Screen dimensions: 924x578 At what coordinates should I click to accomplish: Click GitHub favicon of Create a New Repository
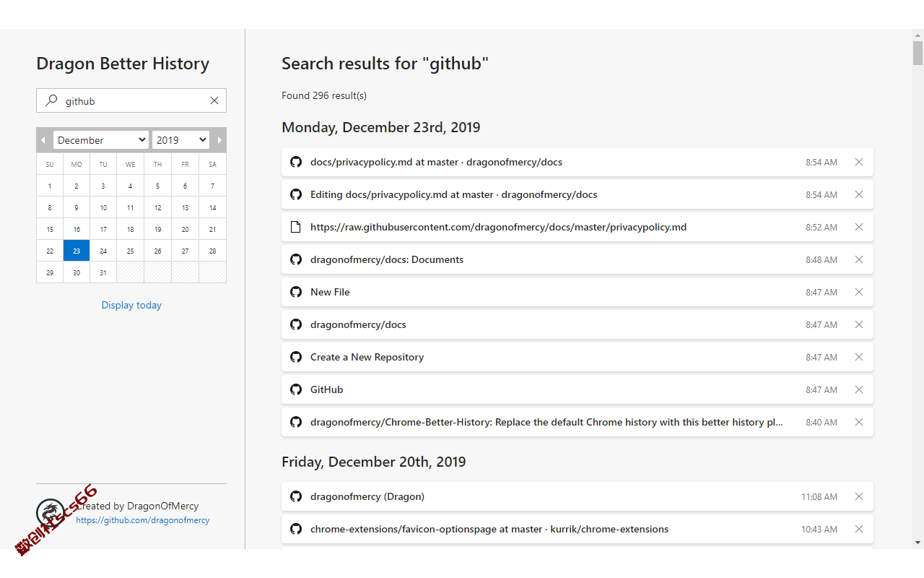296,357
